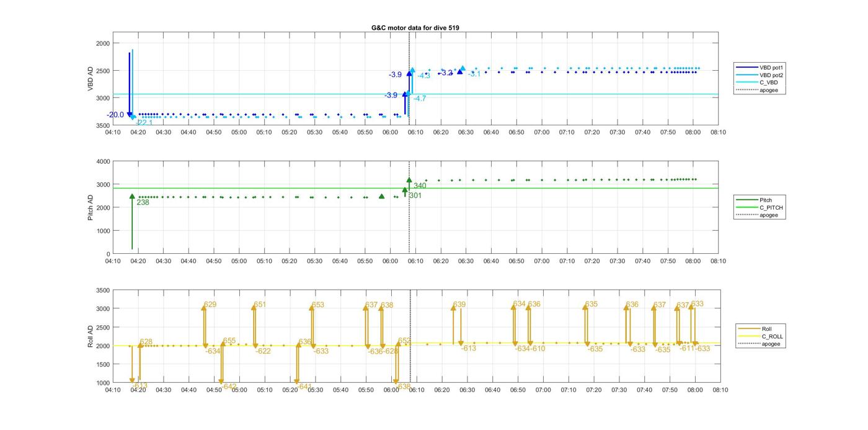Image resolution: width=868 pixels, height=430 pixels.
Task: Click the '638' roll data label
Action: pyautogui.click(x=387, y=305)
